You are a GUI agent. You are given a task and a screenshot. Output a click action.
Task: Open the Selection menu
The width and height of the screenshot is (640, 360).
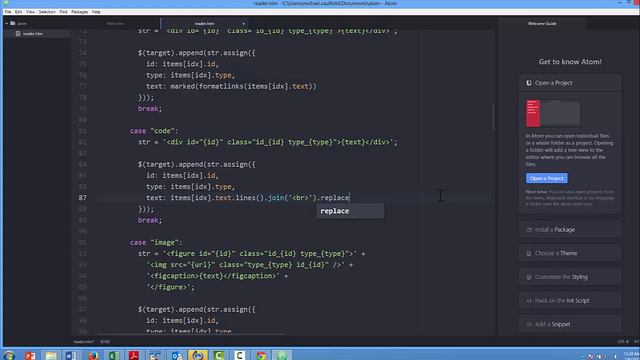click(x=47, y=12)
